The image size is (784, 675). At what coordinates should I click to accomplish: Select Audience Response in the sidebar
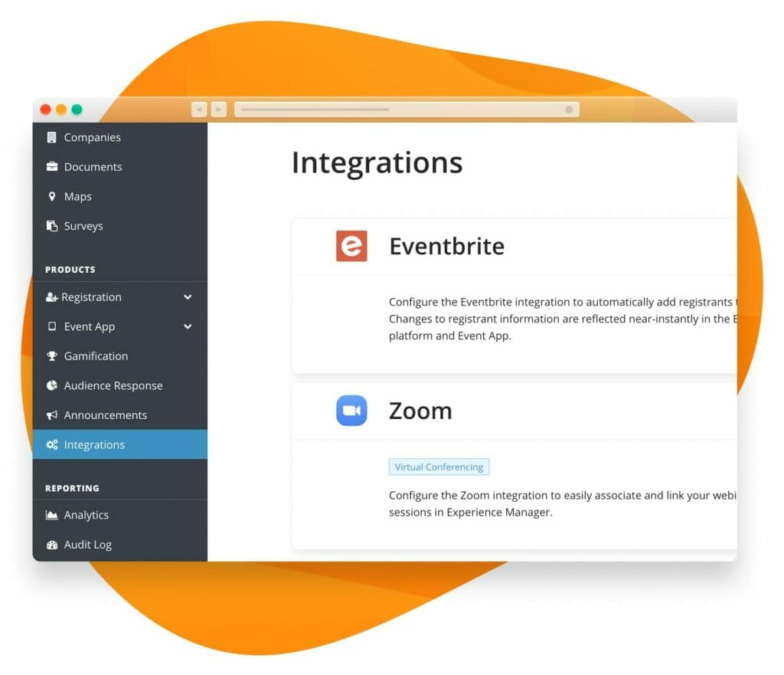coord(120,385)
